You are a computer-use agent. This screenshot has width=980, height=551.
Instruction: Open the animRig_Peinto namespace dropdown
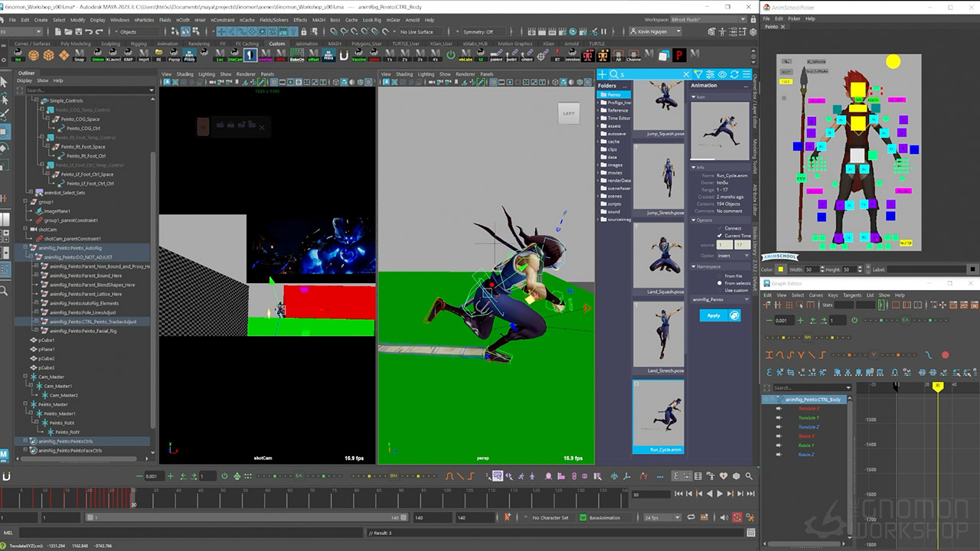coord(720,299)
